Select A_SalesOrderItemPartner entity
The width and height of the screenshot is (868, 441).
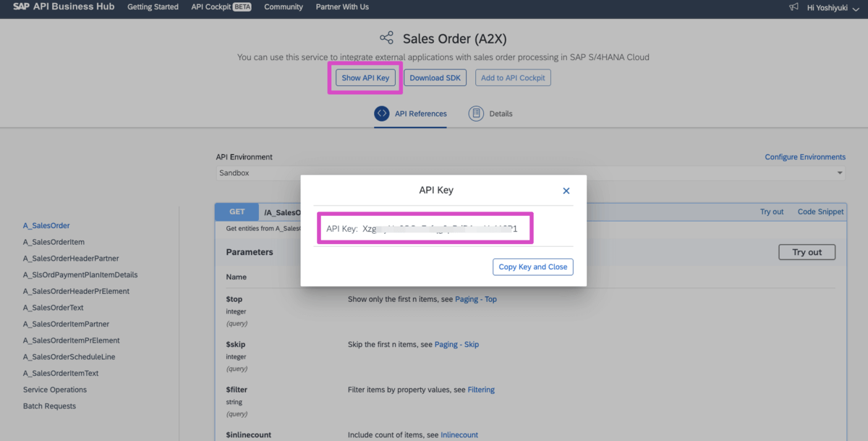pyautogui.click(x=66, y=324)
